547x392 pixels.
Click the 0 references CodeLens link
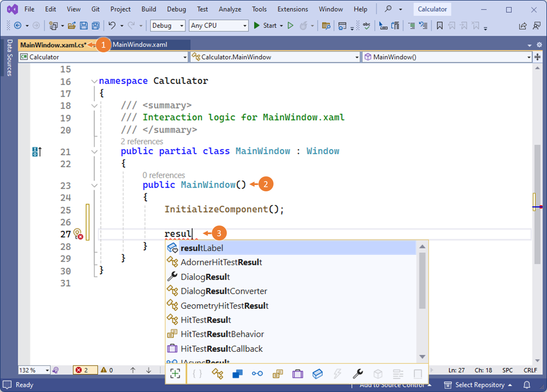(164, 175)
